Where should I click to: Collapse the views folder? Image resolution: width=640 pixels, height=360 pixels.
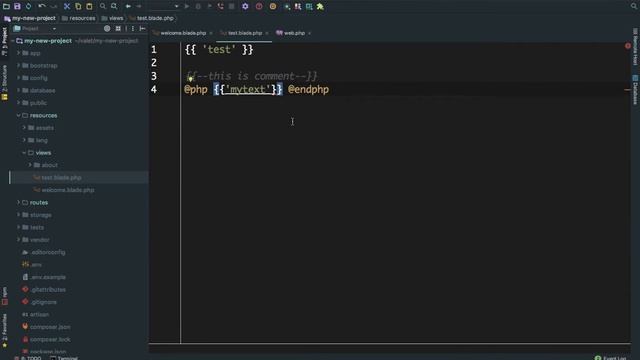(x=24, y=153)
